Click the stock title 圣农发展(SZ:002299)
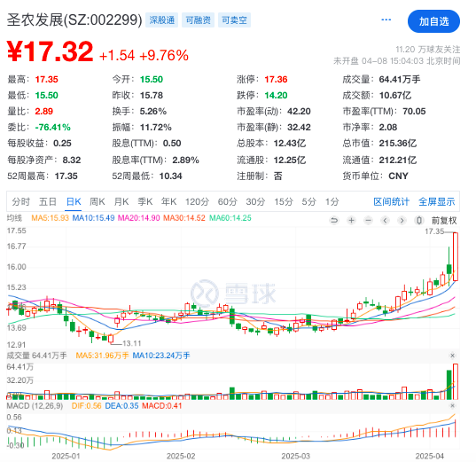 coord(74,20)
